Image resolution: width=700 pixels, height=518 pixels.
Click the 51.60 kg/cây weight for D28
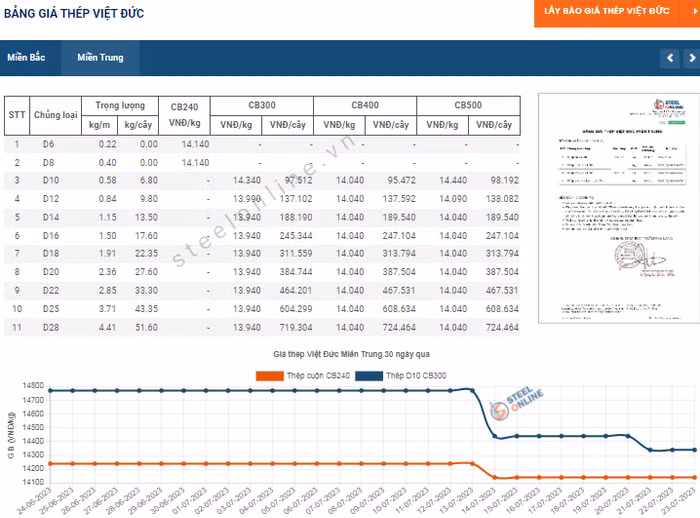(146, 328)
